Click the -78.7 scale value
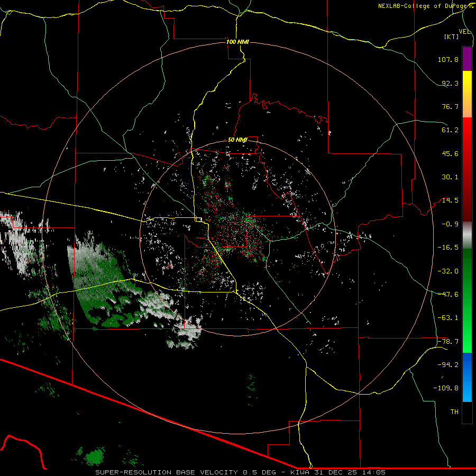This screenshot has width=476, height=476. coord(448,342)
